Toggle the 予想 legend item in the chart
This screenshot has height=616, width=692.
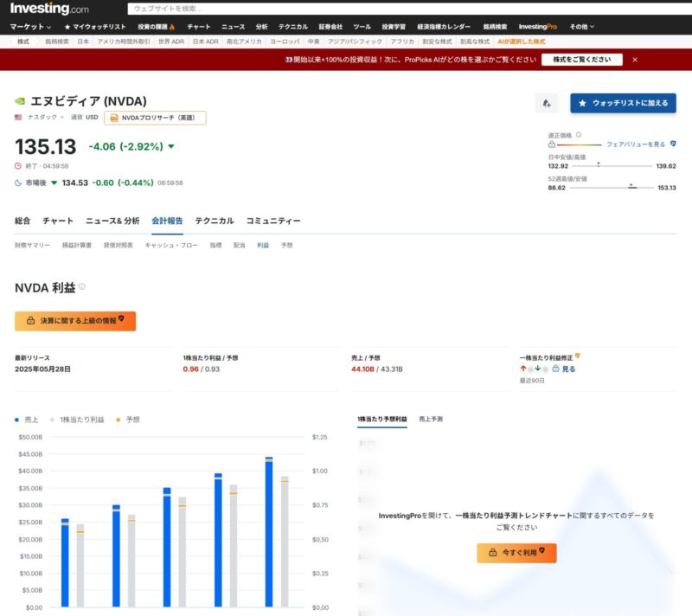click(x=127, y=420)
